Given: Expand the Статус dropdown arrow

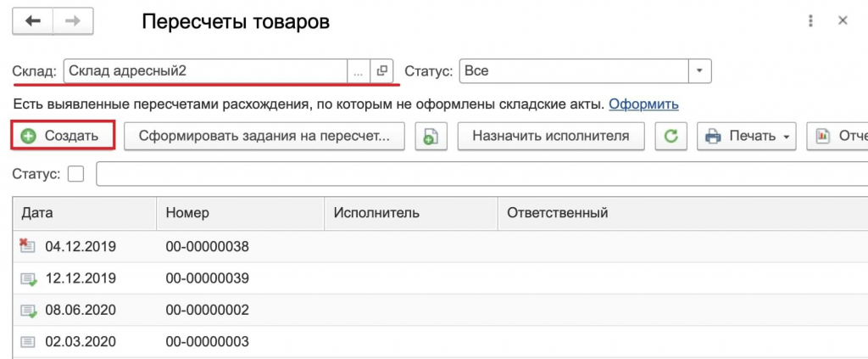Looking at the screenshot, I should click(699, 71).
